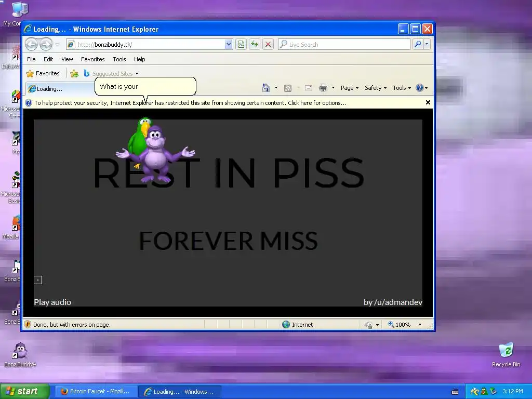Click the Forward navigation arrow
Screen dimensions: 532x399
[46, 44]
